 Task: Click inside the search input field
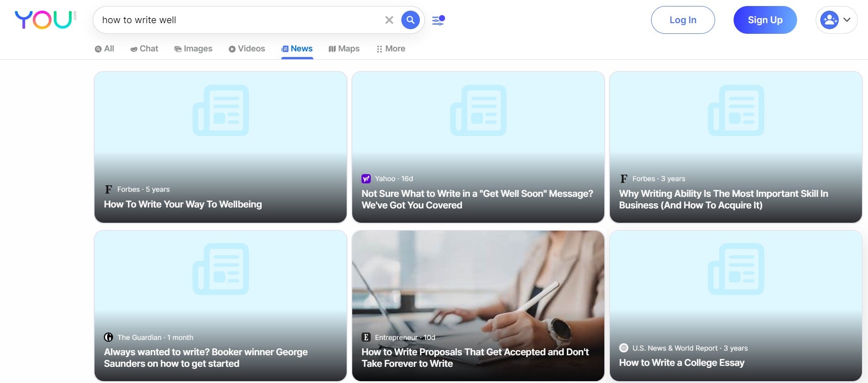pos(236,20)
